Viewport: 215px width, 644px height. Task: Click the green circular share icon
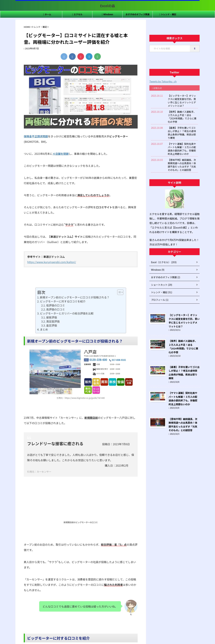(97, 57)
